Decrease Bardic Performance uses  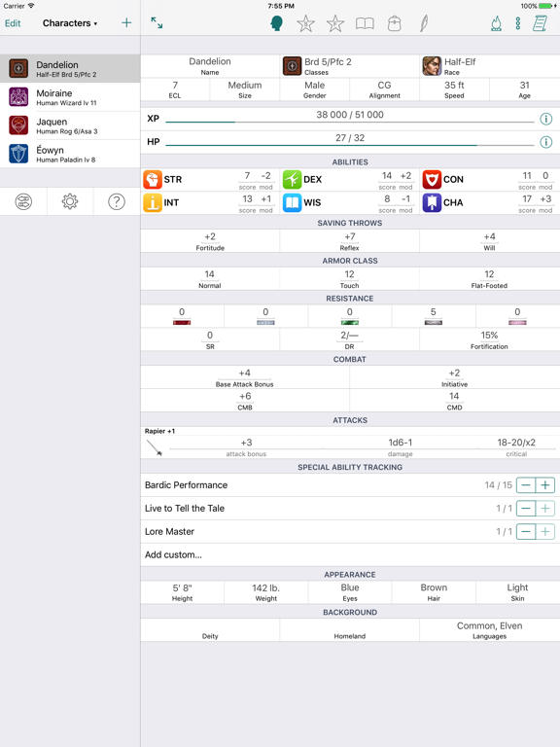tap(526, 485)
